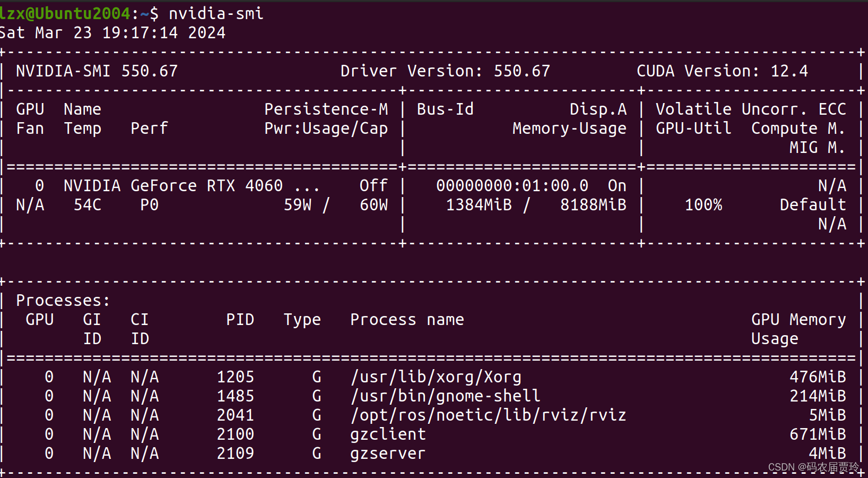Click the timestamp 'Sat Mar 23 19:17:14 2024'
868x478 pixels.
point(112,33)
